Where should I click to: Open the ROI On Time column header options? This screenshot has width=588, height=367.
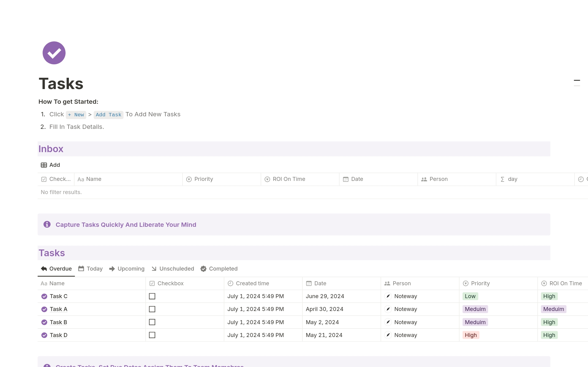[566, 283]
